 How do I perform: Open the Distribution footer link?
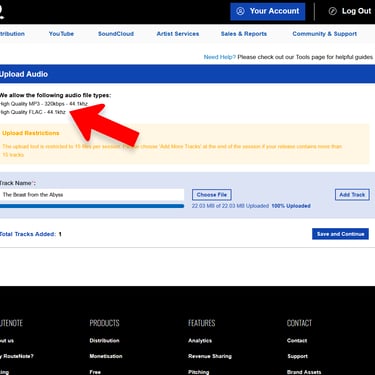pyautogui.click(x=104, y=341)
